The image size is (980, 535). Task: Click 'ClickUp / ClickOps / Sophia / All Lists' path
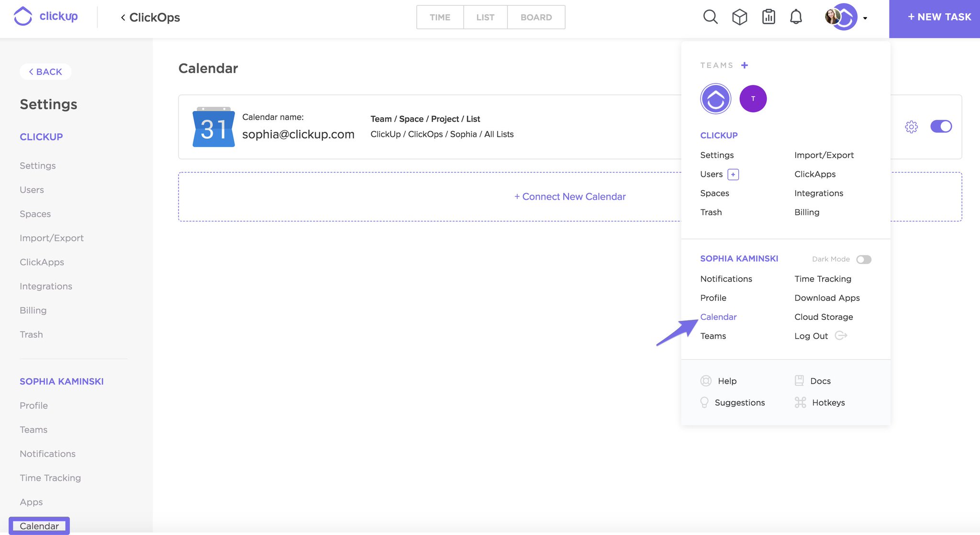[x=442, y=134]
